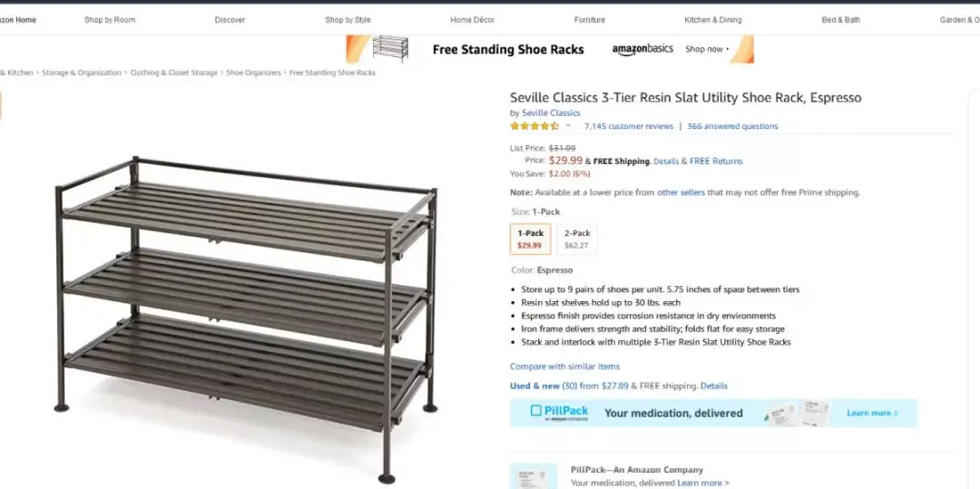
Task: Click the Shoe Organizers breadcrumb
Action: pos(253,73)
